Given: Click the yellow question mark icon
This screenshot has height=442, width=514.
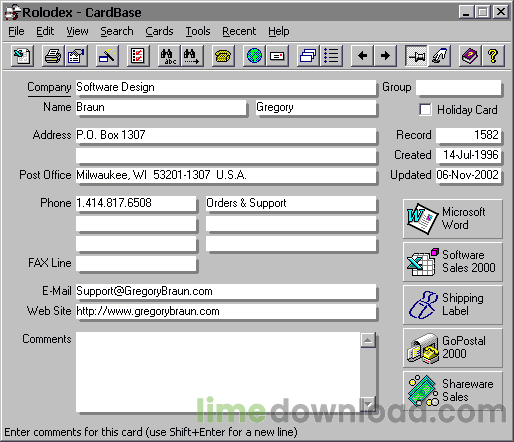Looking at the screenshot, I should coord(493,56).
